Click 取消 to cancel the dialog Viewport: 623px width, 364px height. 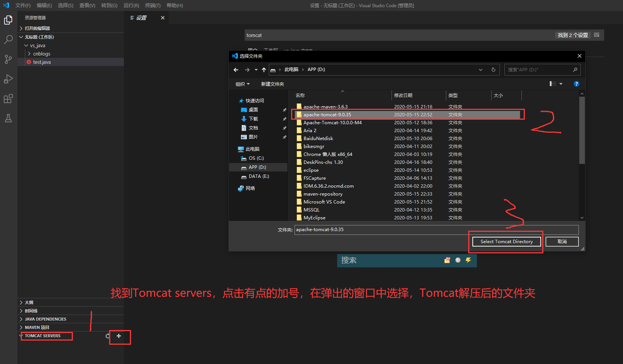[x=562, y=241]
